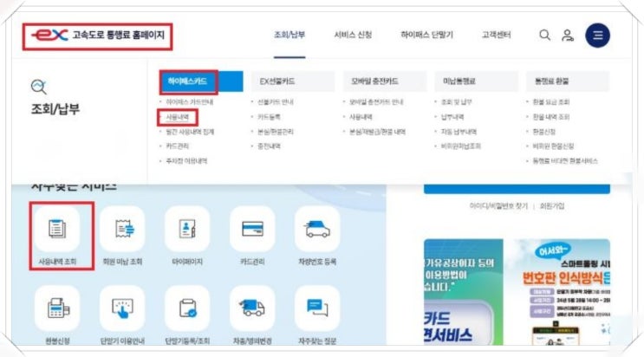Open the search magnifier in the header
The height and width of the screenshot is (357, 644).
tap(544, 36)
